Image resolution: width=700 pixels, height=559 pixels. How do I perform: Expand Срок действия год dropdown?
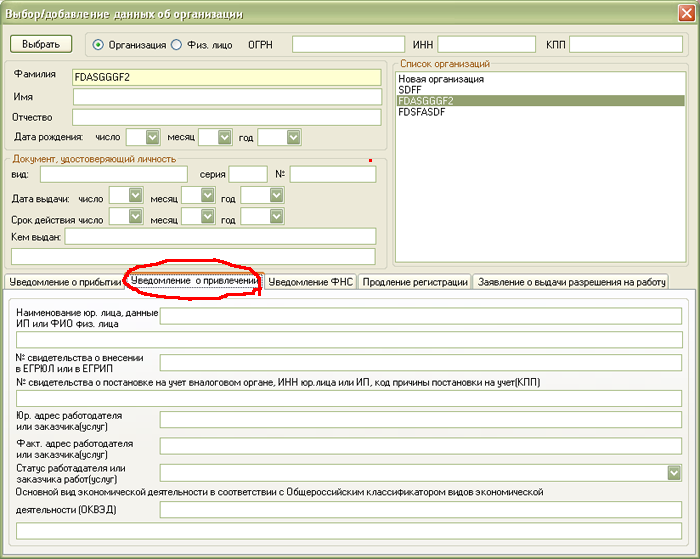click(276, 217)
